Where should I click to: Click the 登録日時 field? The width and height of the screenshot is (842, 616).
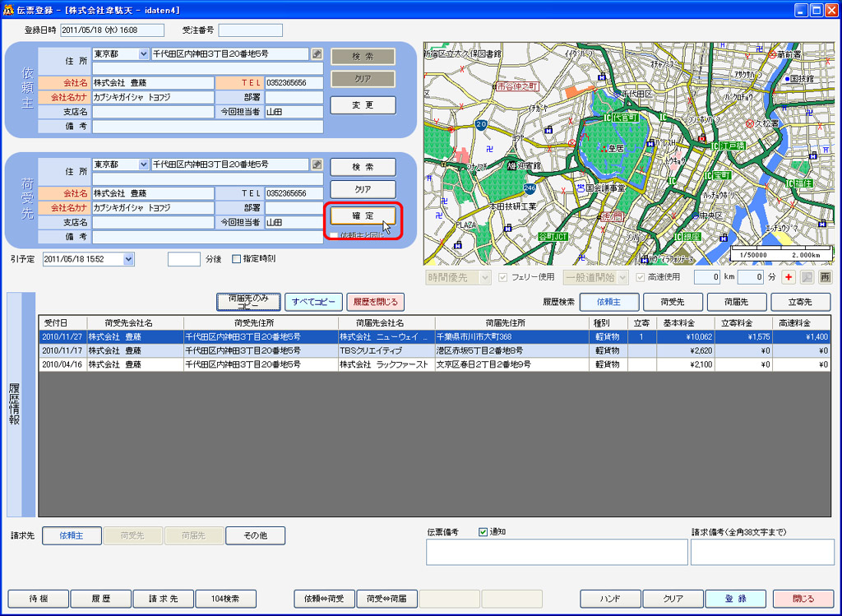pyautogui.click(x=112, y=30)
